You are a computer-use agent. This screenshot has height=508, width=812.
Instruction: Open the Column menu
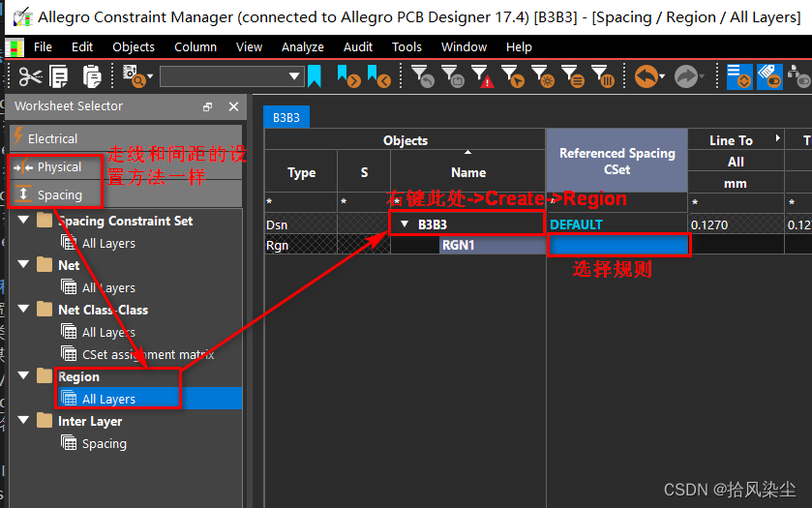[195, 47]
